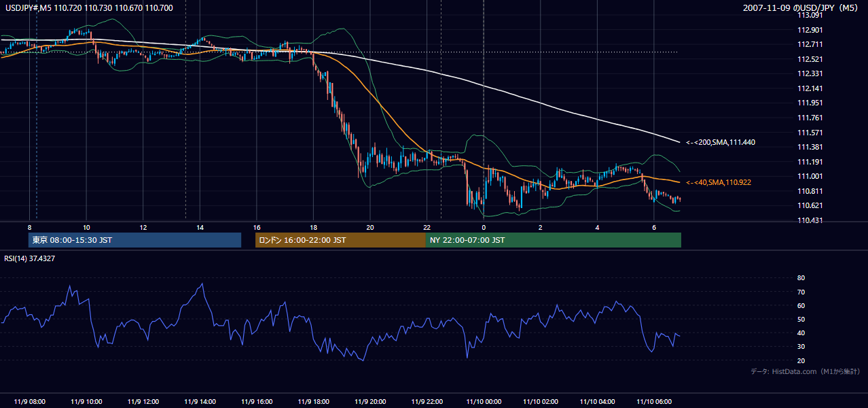Click the 11/9 22:00 time axis label
Viewport: 868px width, 408px height.
427,402
